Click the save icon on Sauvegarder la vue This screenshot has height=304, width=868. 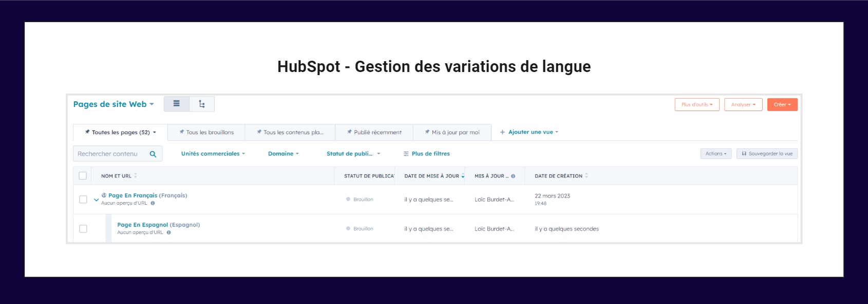pyautogui.click(x=744, y=154)
